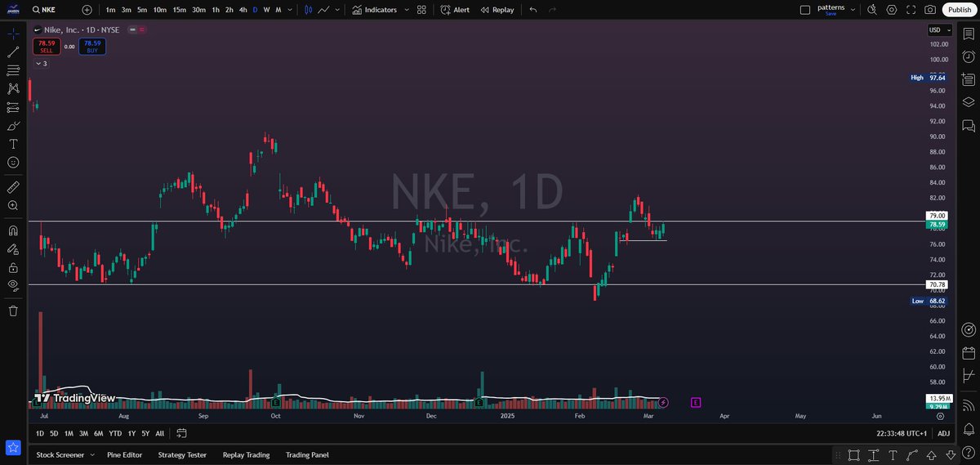Select the ruler measure tool
This screenshot has width=980, height=465.
pos(13,187)
